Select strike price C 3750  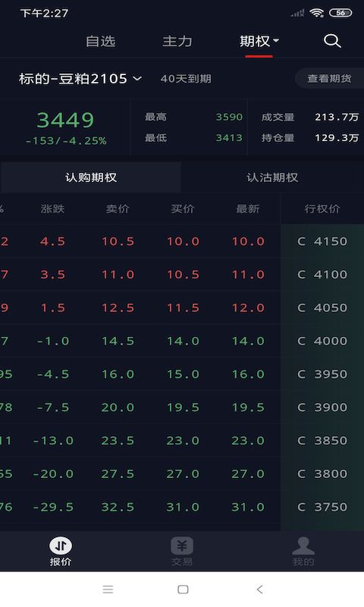[x=322, y=507]
